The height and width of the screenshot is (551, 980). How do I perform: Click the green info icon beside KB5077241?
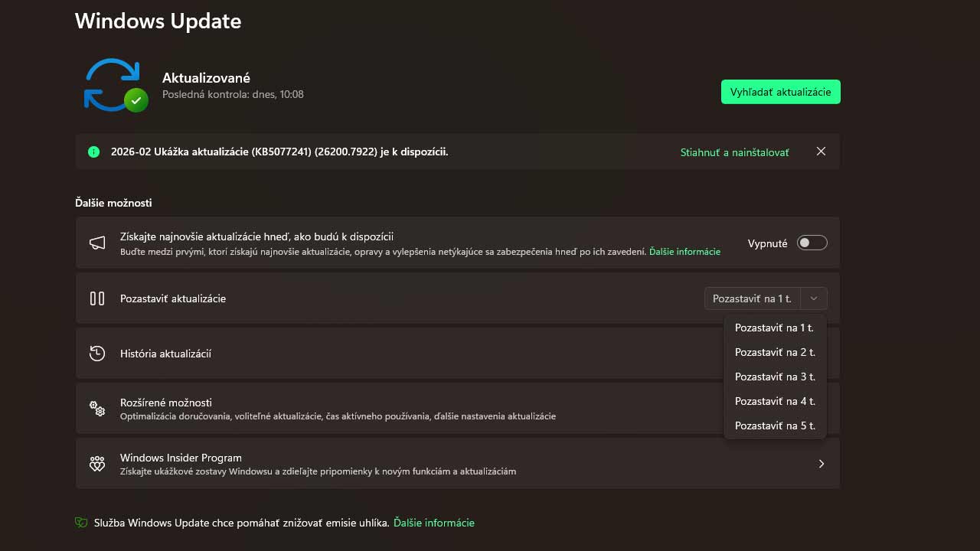point(94,152)
